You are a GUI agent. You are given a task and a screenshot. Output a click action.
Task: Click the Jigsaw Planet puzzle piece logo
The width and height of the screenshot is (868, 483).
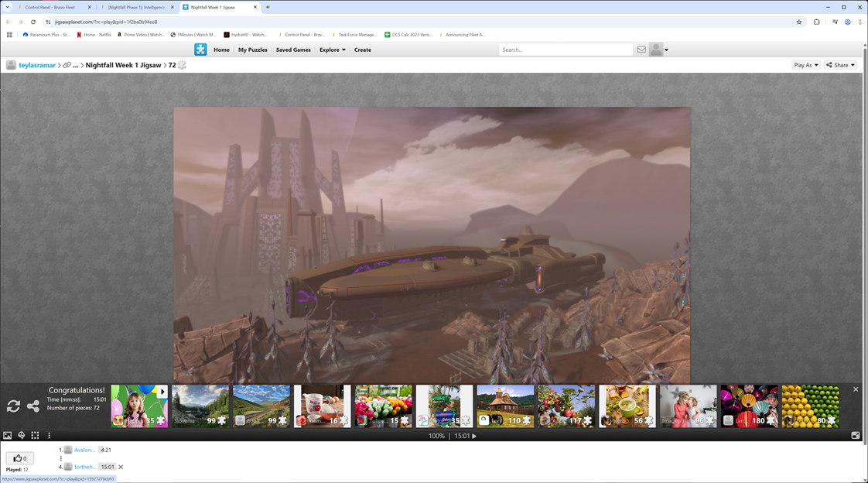(x=200, y=50)
